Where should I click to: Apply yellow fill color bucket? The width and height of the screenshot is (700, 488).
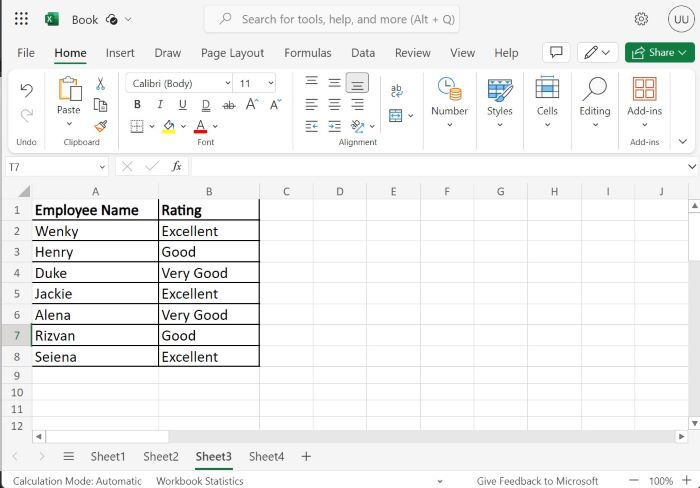click(168, 126)
